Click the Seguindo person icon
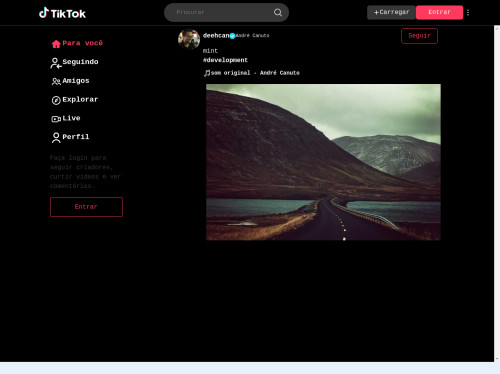The image size is (500, 374). [x=56, y=63]
